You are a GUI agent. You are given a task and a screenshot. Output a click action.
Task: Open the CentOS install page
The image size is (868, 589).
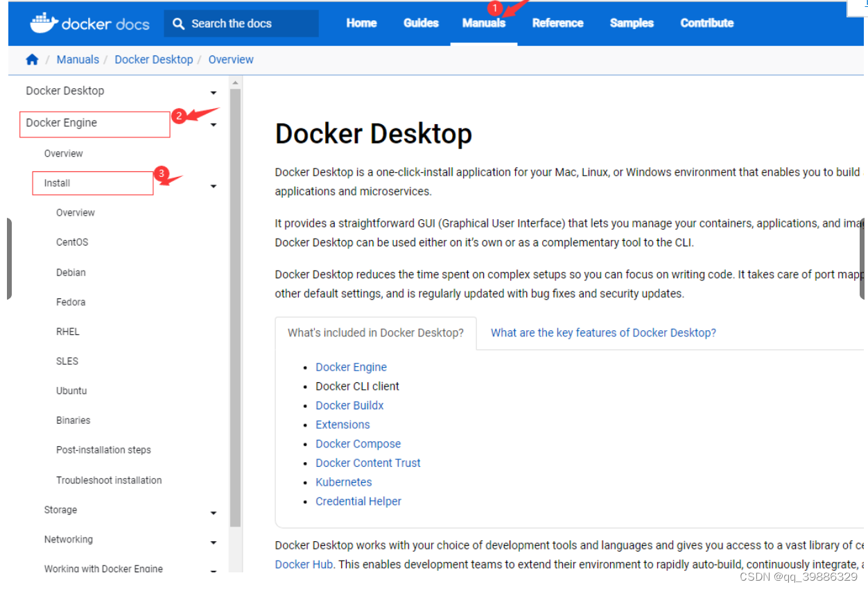72,243
